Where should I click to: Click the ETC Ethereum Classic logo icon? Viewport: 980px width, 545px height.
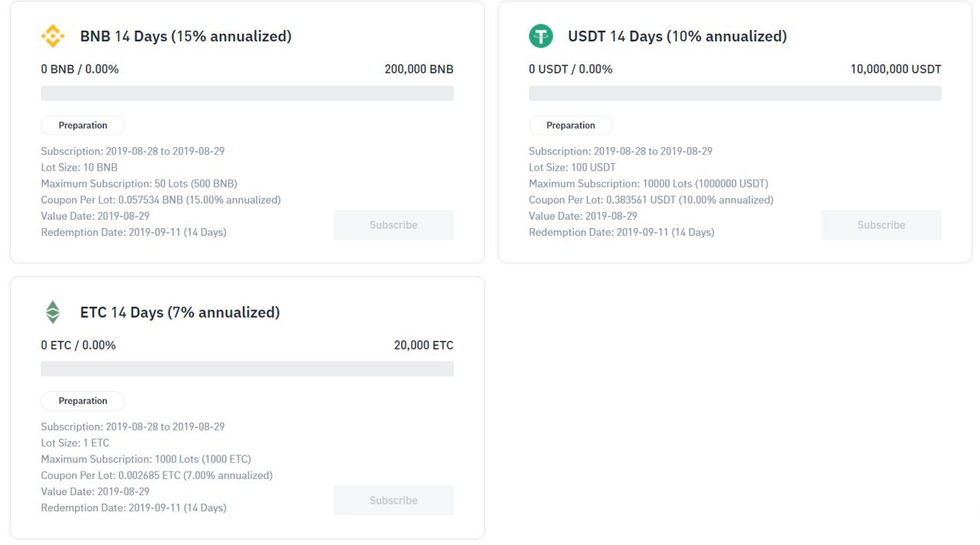click(x=53, y=312)
